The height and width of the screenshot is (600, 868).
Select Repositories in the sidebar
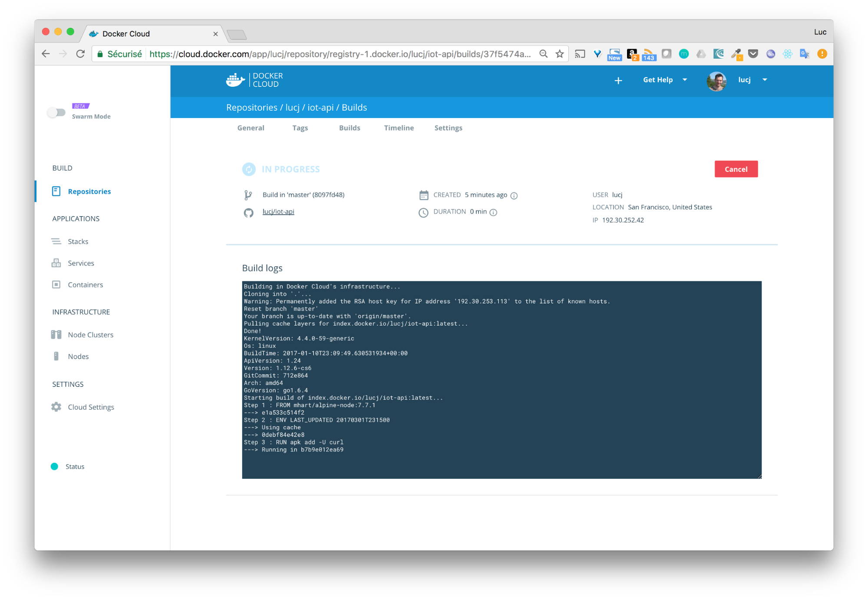click(x=89, y=191)
